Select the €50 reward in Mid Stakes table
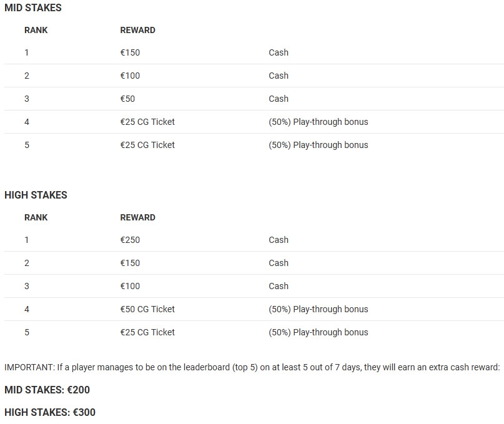The width and height of the screenshot is (504, 424). [x=127, y=99]
